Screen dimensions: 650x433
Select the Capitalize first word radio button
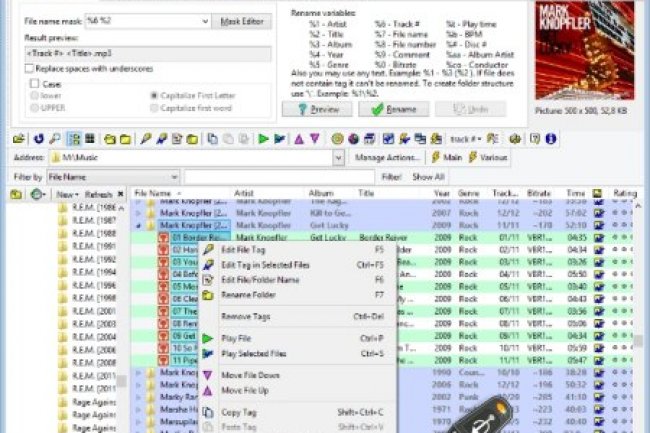153,107
